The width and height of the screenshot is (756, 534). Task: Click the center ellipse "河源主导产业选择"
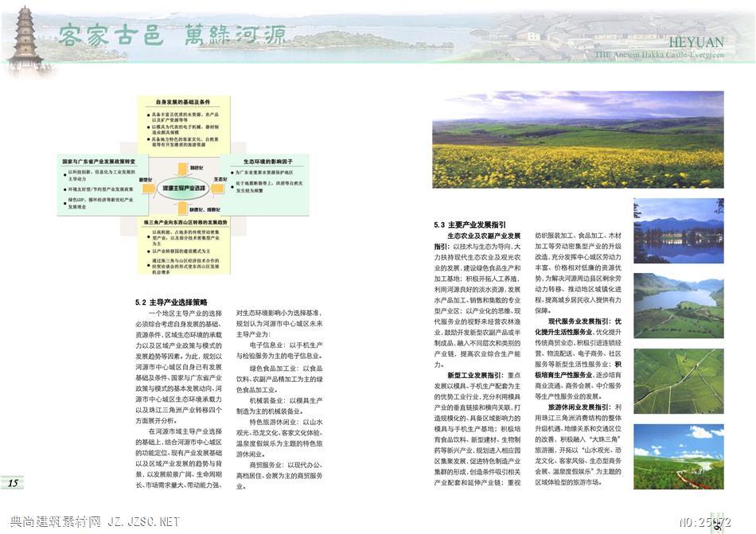[x=183, y=188]
